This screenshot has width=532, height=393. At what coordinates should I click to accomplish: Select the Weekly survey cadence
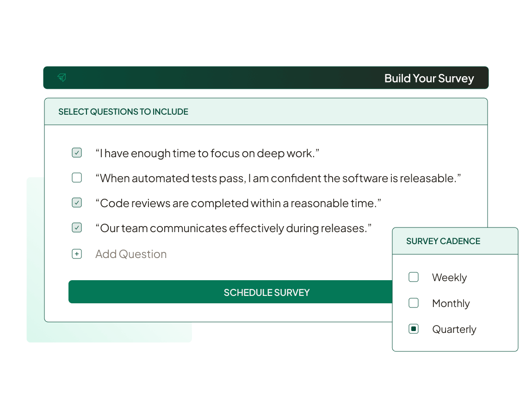pyautogui.click(x=413, y=277)
